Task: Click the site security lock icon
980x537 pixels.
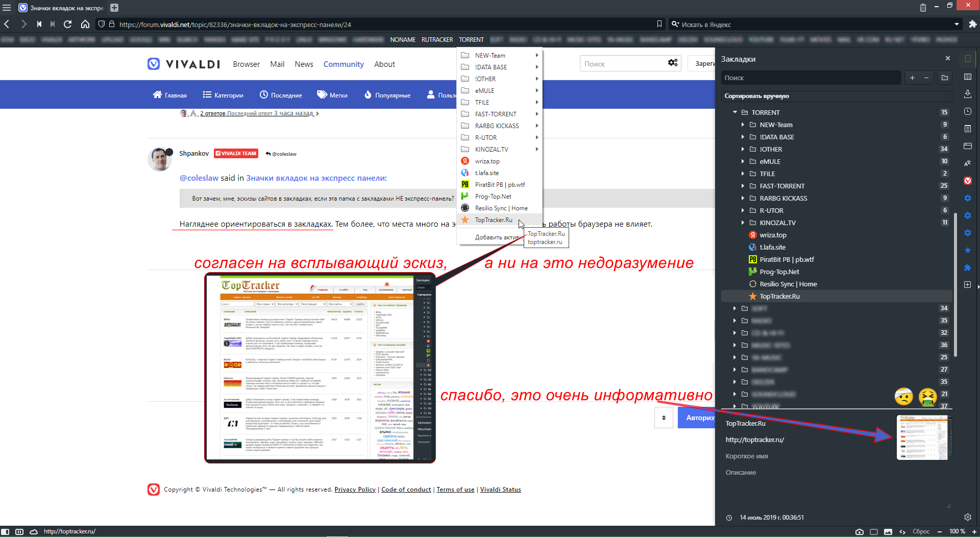Action: click(112, 24)
